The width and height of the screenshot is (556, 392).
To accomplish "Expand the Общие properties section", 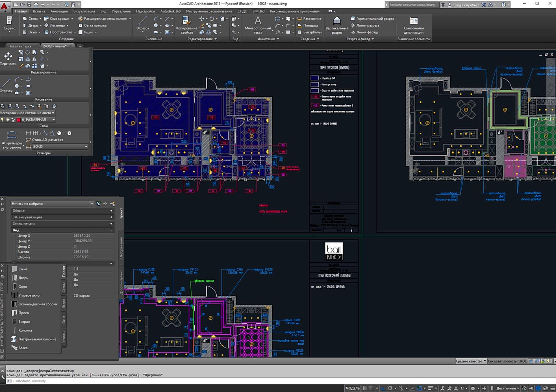I will click(x=111, y=211).
